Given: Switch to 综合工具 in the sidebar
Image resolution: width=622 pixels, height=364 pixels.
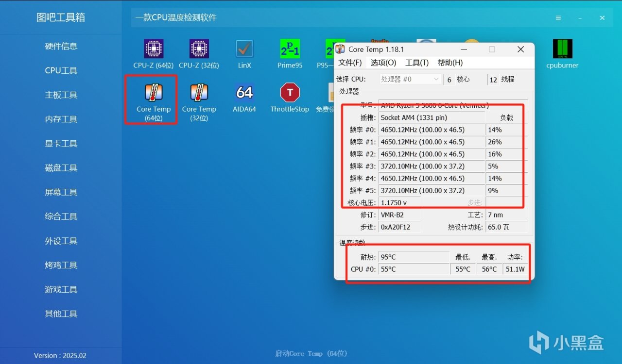Looking at the screenshot, I should [61, 216].
